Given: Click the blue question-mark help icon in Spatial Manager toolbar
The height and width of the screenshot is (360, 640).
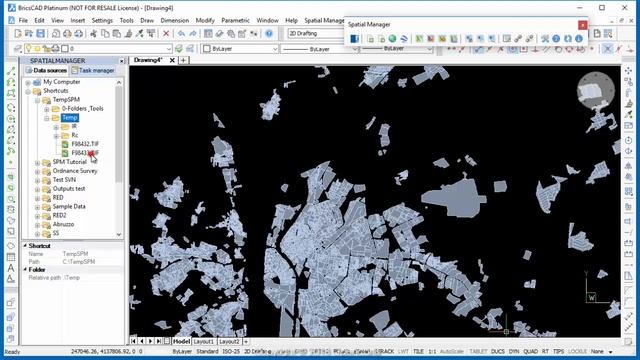Looking at the screenshot, I should (x=556, y=39).
